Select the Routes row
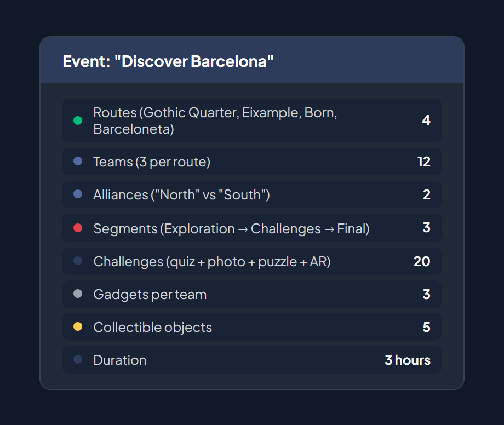This screenshot has height=425, width=504. [251, 120]
